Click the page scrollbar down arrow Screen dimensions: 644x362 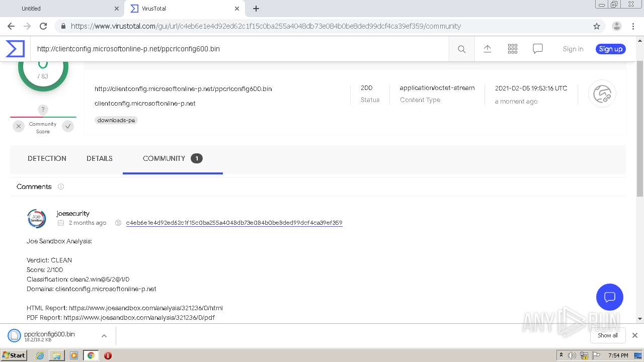pos(640,318)
